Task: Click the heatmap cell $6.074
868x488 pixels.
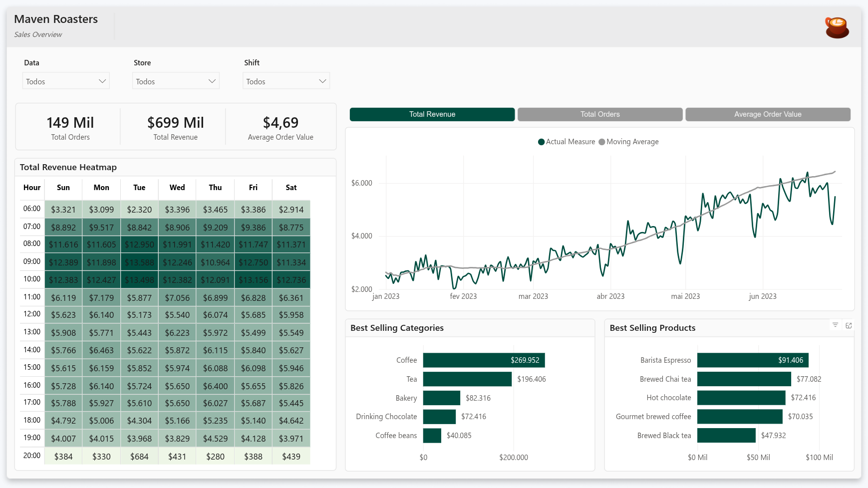Action: click(x=215, y=315)
